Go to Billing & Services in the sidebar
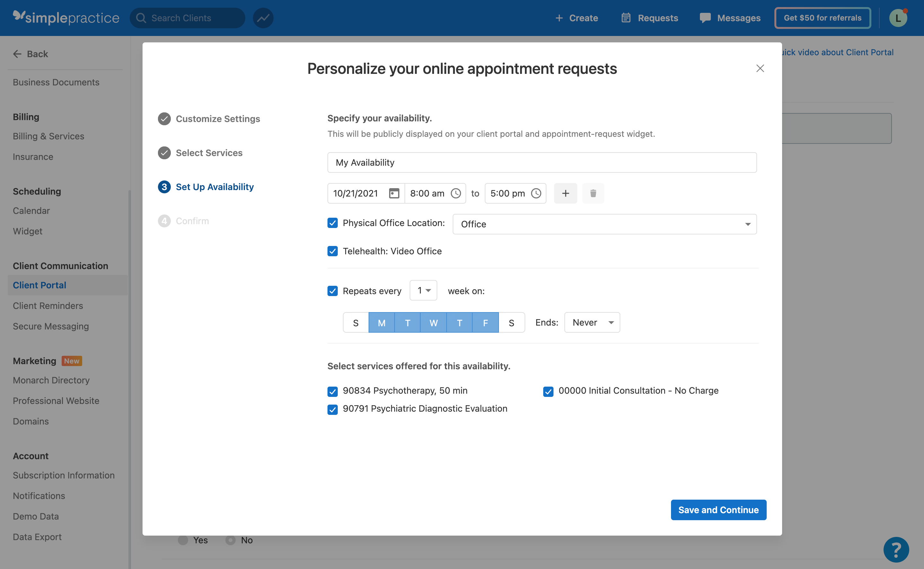This screenshot has width=924, height=569. 48,136
